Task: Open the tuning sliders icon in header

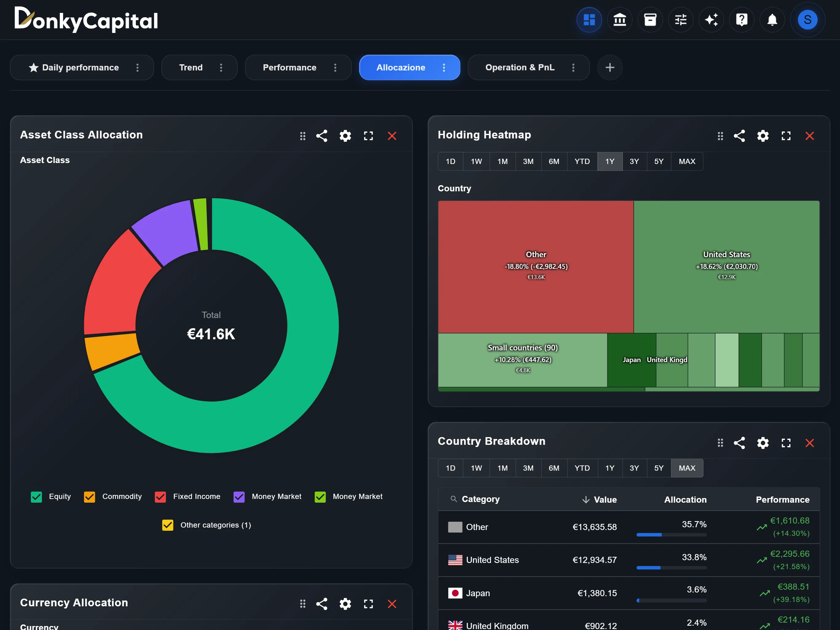Action: (x=680, y=20)
